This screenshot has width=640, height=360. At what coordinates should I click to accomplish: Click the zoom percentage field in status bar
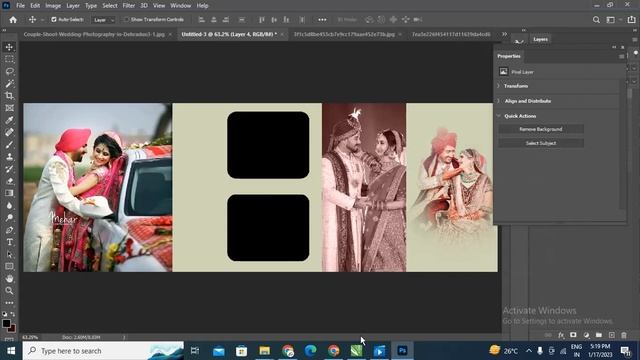coord(30,338)
